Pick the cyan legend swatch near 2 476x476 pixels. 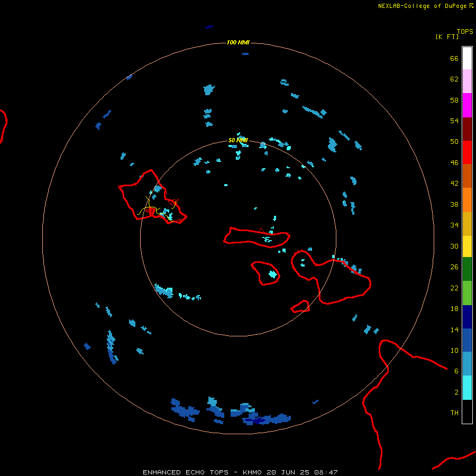[x=467, y=388]
